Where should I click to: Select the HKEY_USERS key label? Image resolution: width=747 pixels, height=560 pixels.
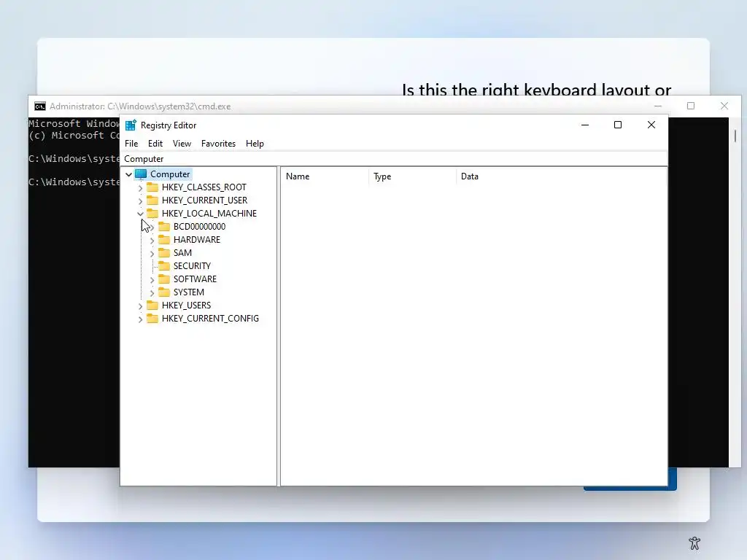[186, 306]
